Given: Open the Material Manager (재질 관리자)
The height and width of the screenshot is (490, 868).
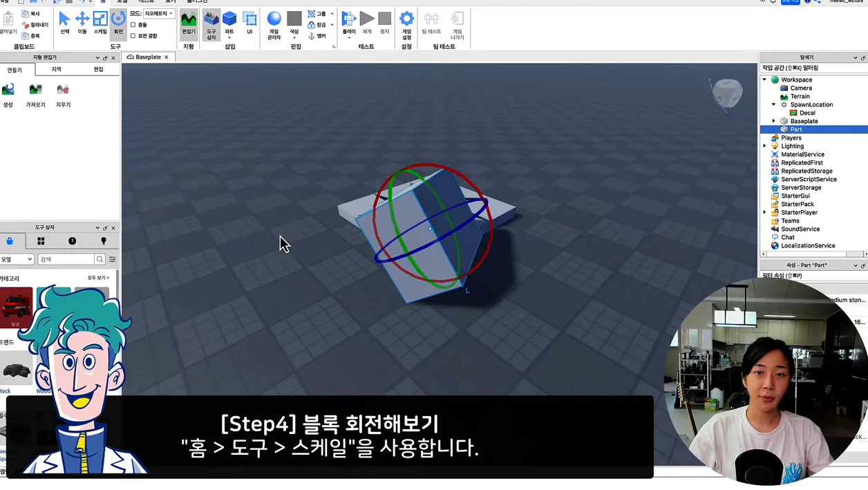Looking at the screenshot, I should [x=274, y=24].
